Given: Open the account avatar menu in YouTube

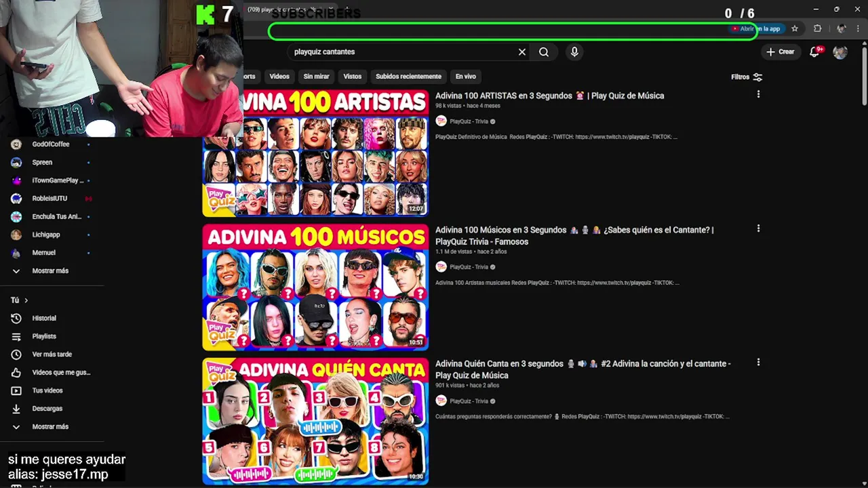Looking at the screenshot, I should tap(840, 52).
